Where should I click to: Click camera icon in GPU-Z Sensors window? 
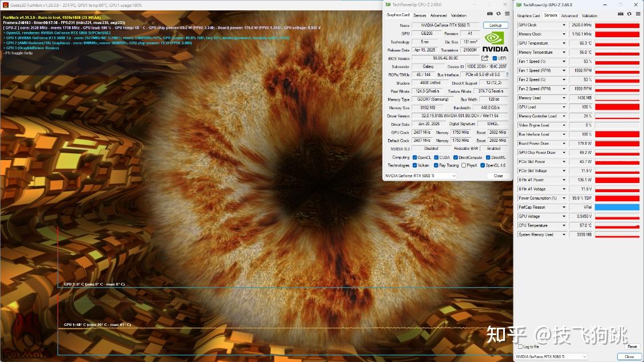(x=621, y=14)
